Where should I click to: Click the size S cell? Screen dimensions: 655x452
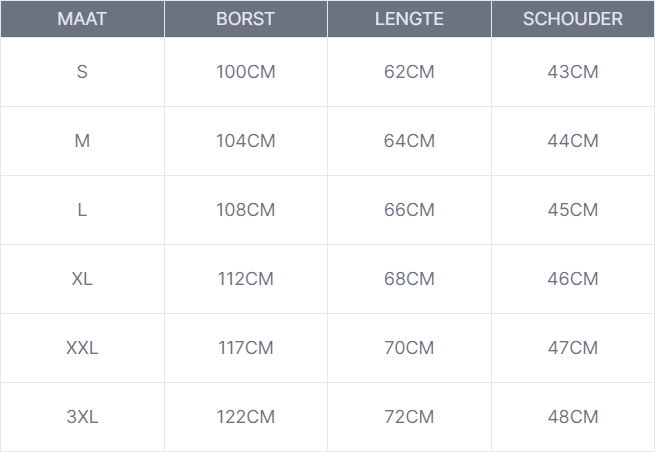point(82,72)
